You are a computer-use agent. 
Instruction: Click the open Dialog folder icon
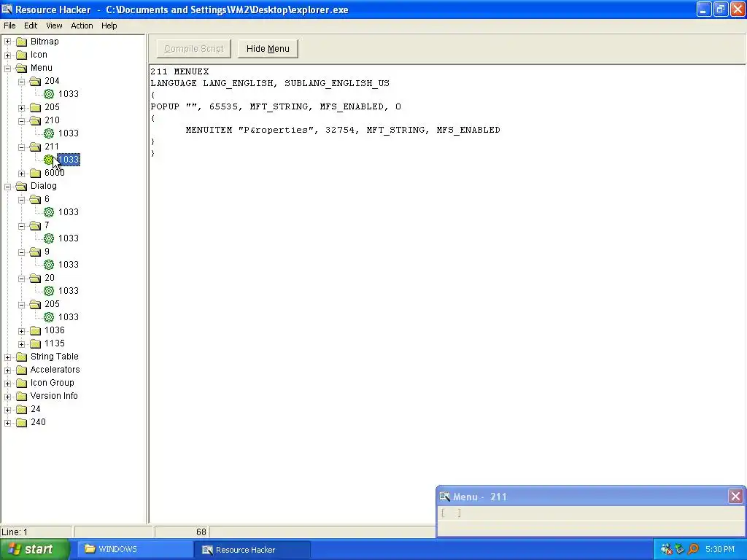point(21,186)
